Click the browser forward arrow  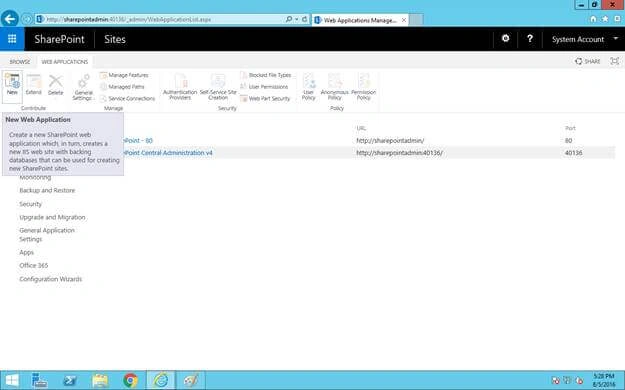click(26, 19)
